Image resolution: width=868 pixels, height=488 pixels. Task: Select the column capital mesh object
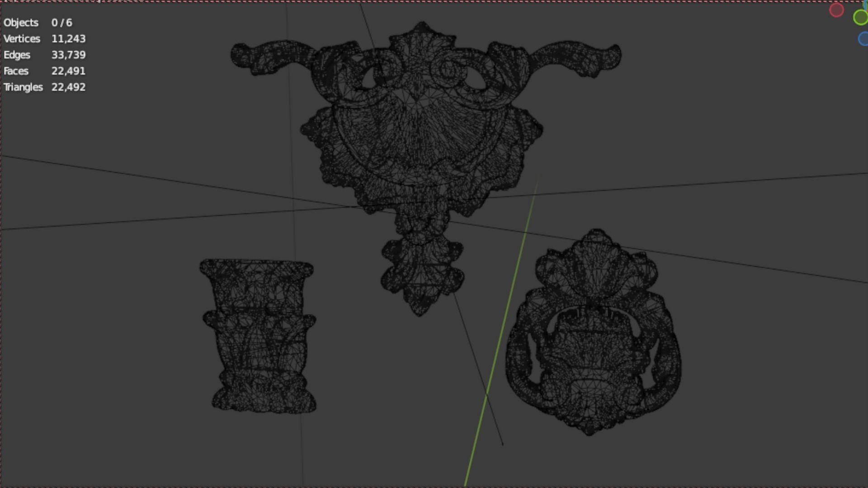pos(258,336)
